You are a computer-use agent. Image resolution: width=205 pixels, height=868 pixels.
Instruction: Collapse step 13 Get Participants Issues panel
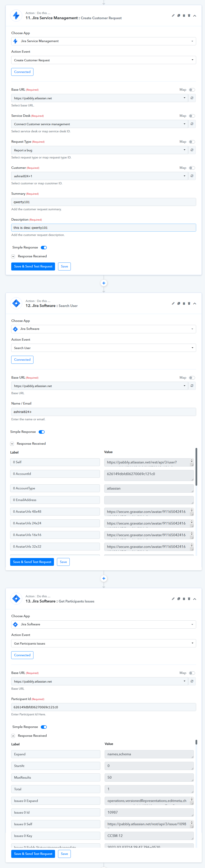pos(195,599)
